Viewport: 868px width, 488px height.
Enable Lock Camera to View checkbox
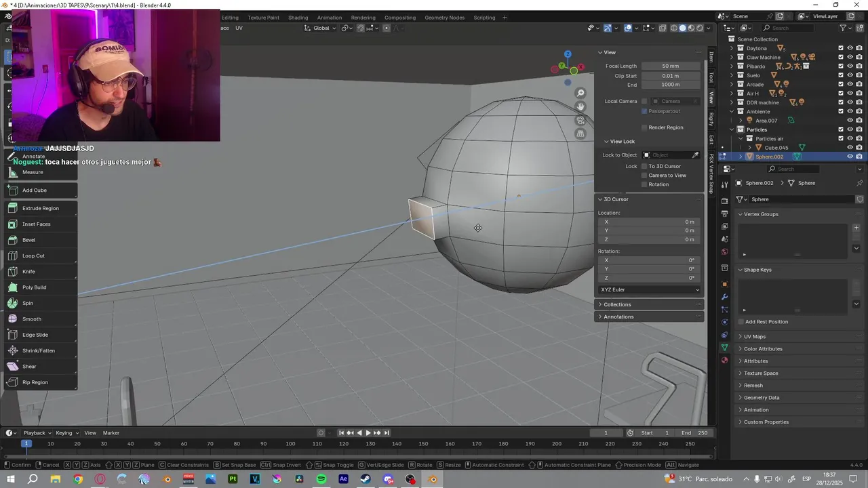coord(644,175)
